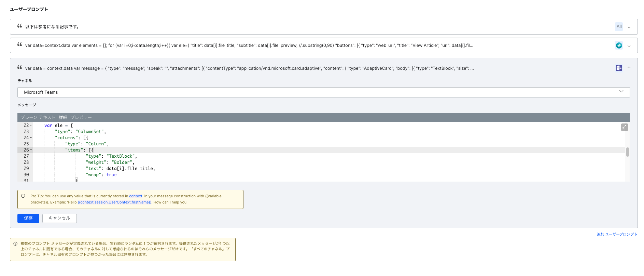Collapse the Microsoft Teams prompt editor

point(629,68)
